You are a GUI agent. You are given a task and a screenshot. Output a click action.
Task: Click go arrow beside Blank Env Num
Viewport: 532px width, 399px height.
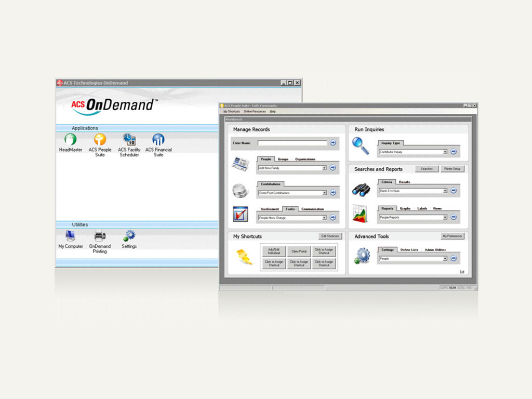454,191
